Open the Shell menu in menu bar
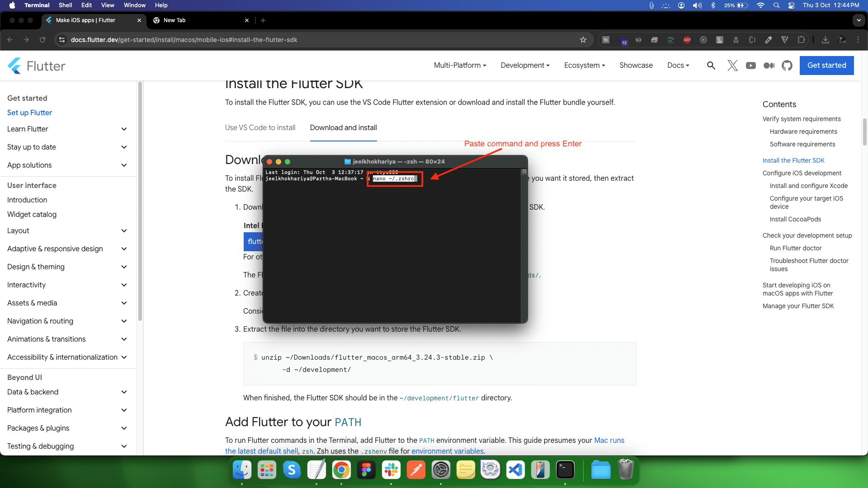868x488 pixels. 65,5
